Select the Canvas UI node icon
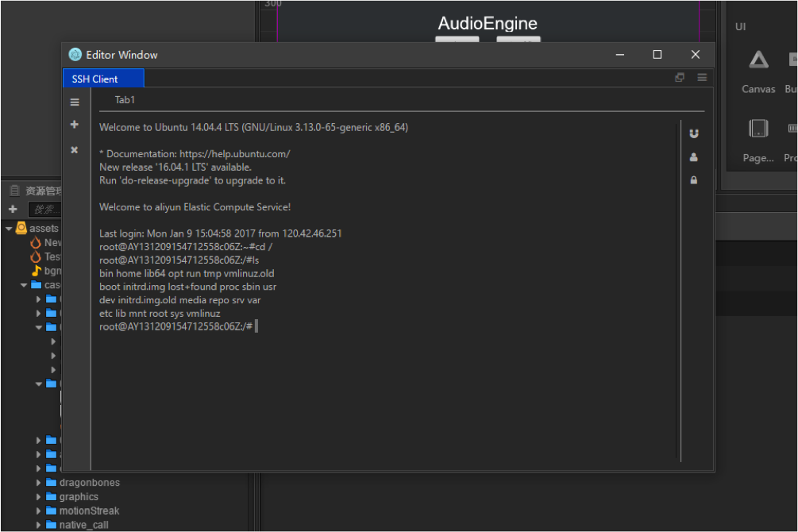Screen dimensions: 798x532 pos(758,60)
